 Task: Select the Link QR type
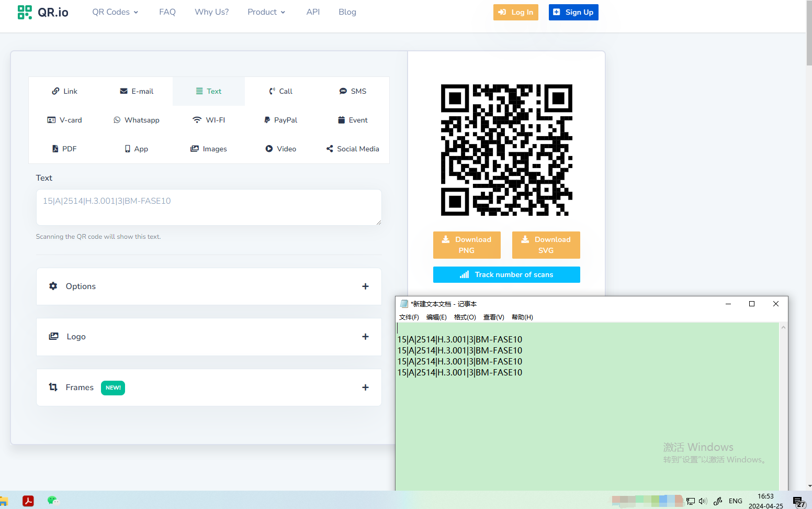click(64, 91)
